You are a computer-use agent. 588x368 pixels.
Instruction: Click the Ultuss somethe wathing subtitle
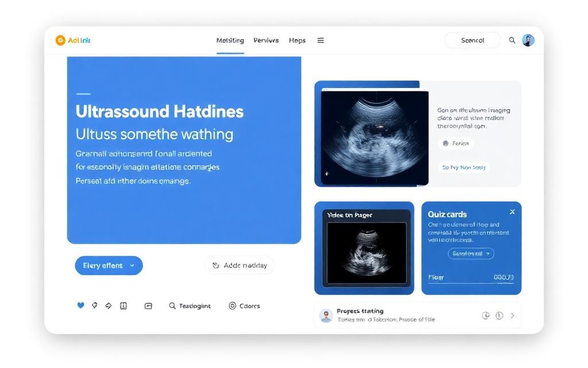coord(154,134)
